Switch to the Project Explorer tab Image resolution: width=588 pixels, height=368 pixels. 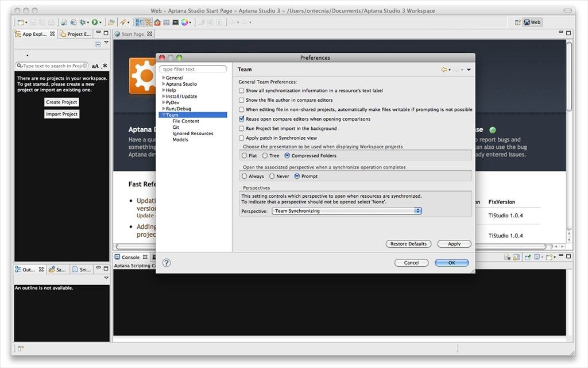pos(75,34)
